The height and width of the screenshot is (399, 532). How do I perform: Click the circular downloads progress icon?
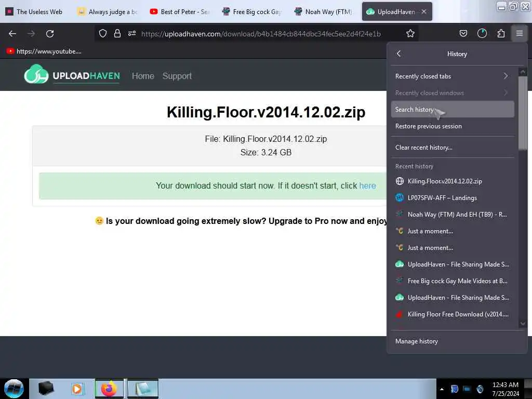pyautogui.click(x=482, y=33)
